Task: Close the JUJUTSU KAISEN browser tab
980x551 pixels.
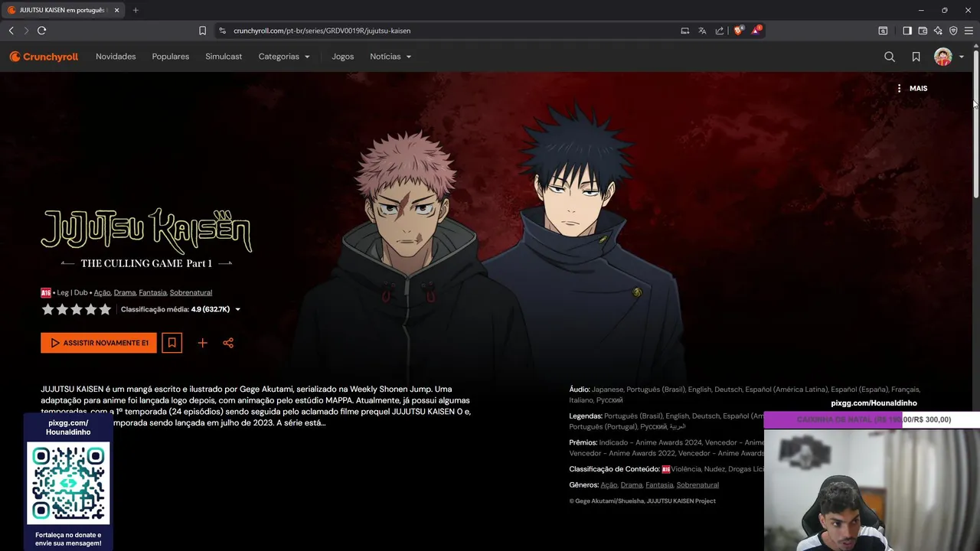Action: click(117, 10)
